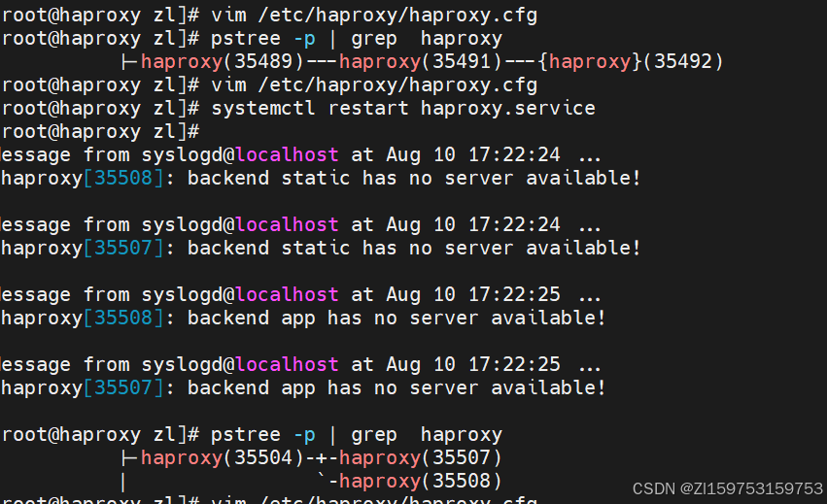The height and width of the screenshot is (504, 827).
Task: Click haproxy[35508] backend app error message
Action: point(303,318)
